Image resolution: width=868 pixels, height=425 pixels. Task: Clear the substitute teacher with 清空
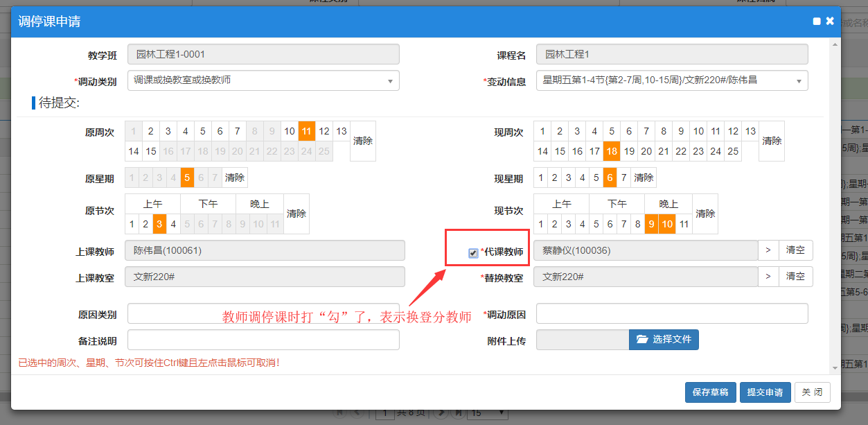pos(795,250)
